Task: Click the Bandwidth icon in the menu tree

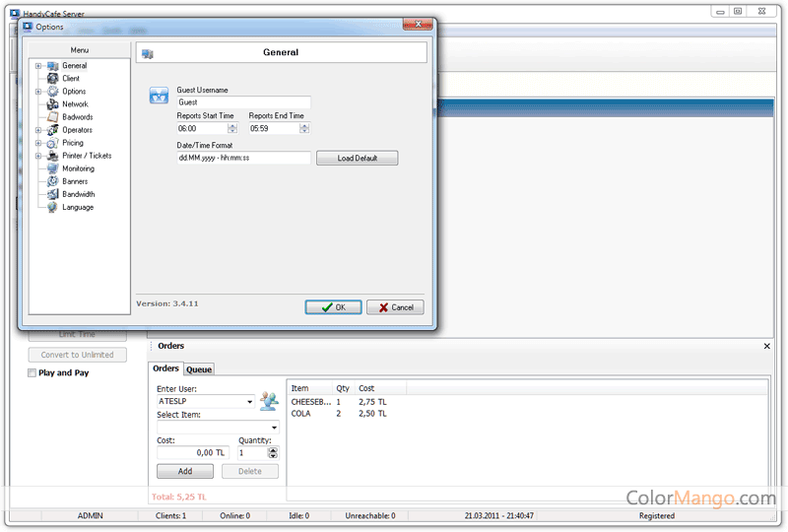Action: pos(53,194)
